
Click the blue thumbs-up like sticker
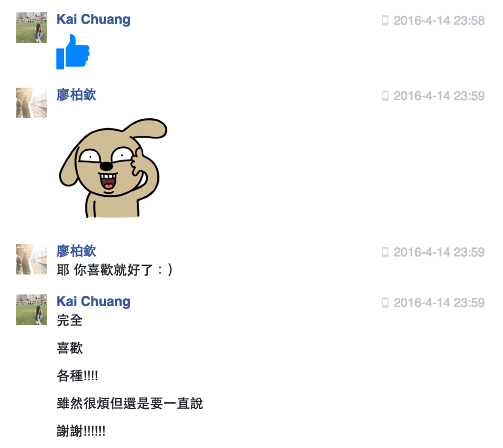73,52
